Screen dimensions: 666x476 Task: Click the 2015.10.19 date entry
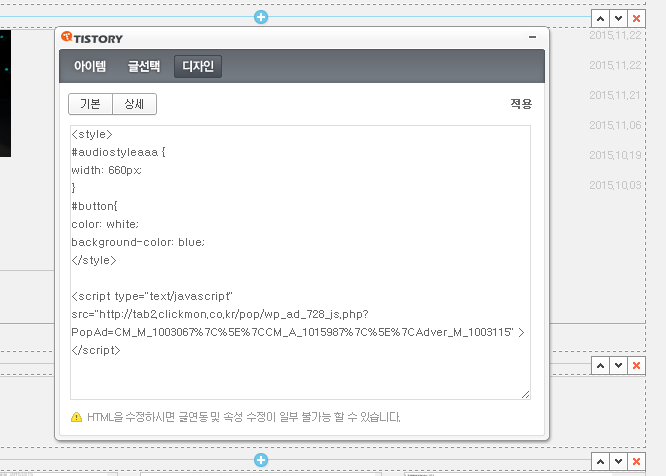coord(615,155)
